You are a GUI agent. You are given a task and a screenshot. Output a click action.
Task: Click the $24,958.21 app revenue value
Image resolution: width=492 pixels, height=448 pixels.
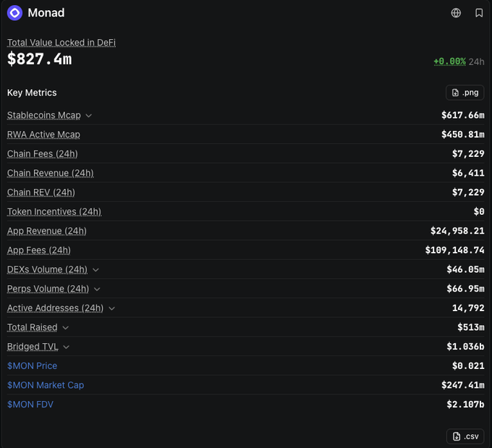(457, 231)
